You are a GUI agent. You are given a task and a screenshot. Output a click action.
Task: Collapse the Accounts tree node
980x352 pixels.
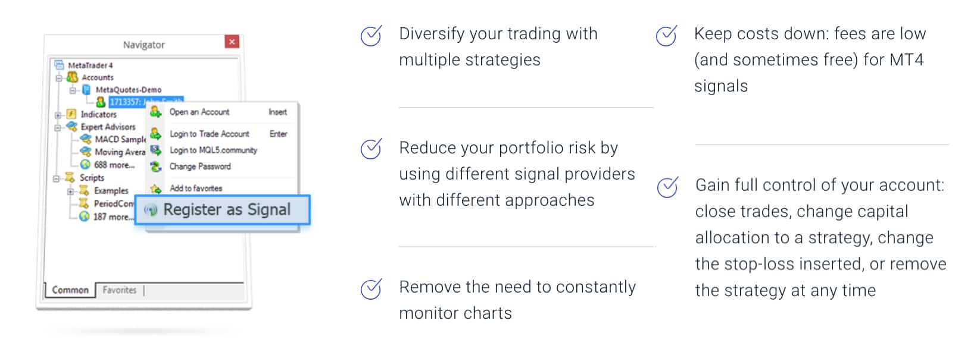click(58, 78)
